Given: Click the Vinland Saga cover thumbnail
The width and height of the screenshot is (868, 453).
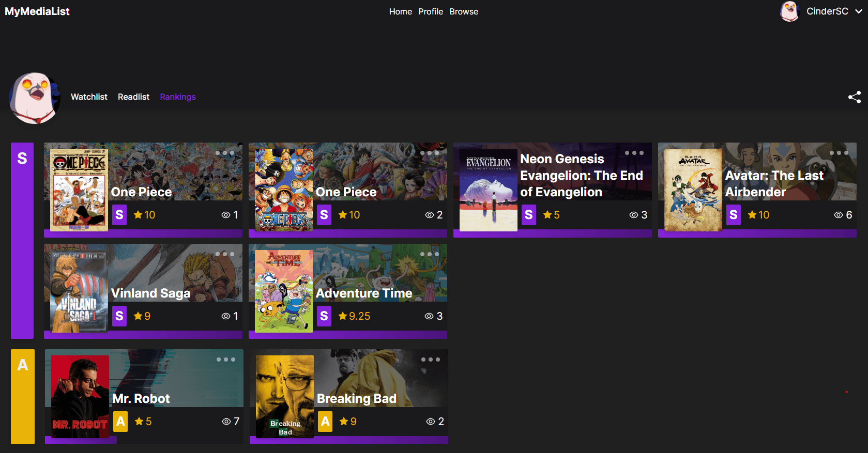Looking at the screenshot, I should (79, 291).
